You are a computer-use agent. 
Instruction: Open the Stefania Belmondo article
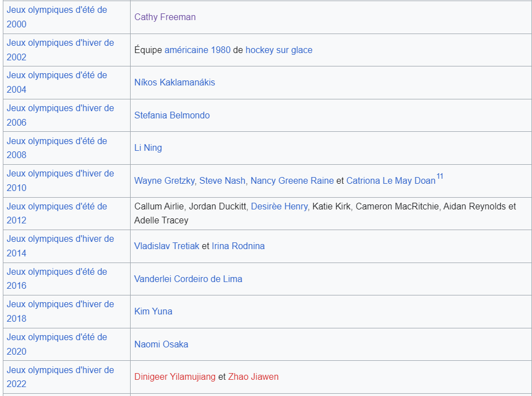coord(172,116)
